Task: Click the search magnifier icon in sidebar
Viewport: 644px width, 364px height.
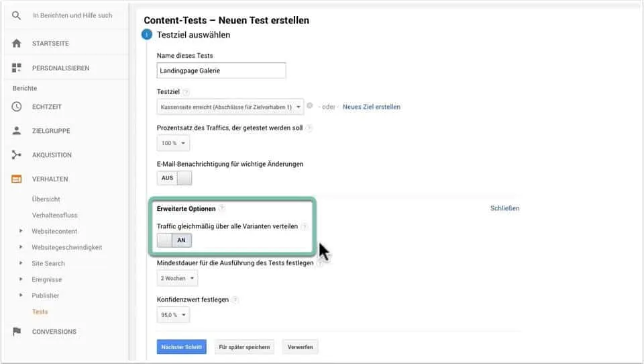Action: 17,15
